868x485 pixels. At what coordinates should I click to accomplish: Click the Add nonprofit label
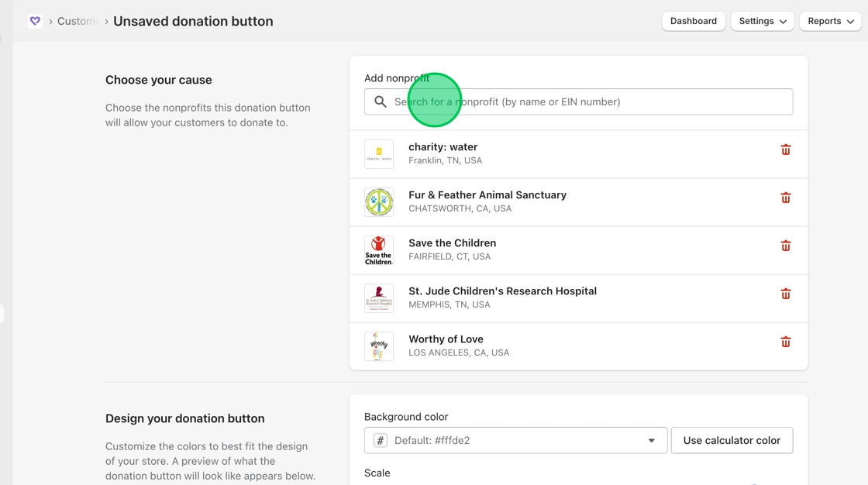coord(396,78)
